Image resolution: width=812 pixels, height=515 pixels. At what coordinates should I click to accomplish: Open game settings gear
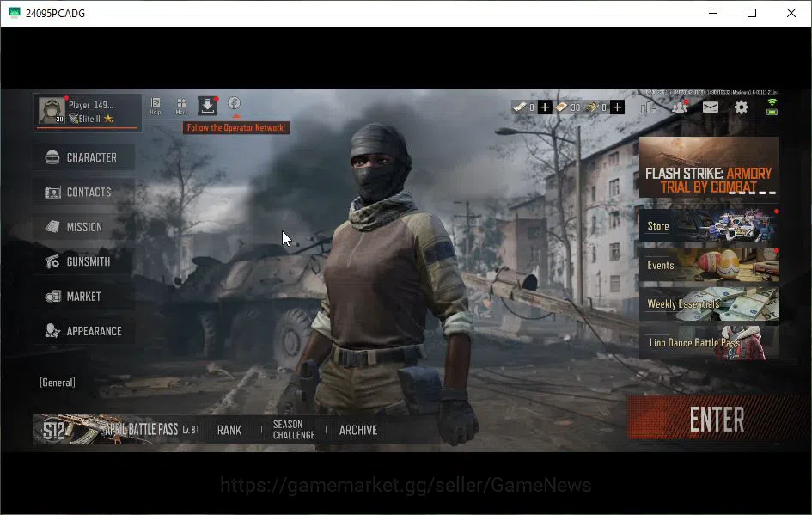click(x=741, y=107)
